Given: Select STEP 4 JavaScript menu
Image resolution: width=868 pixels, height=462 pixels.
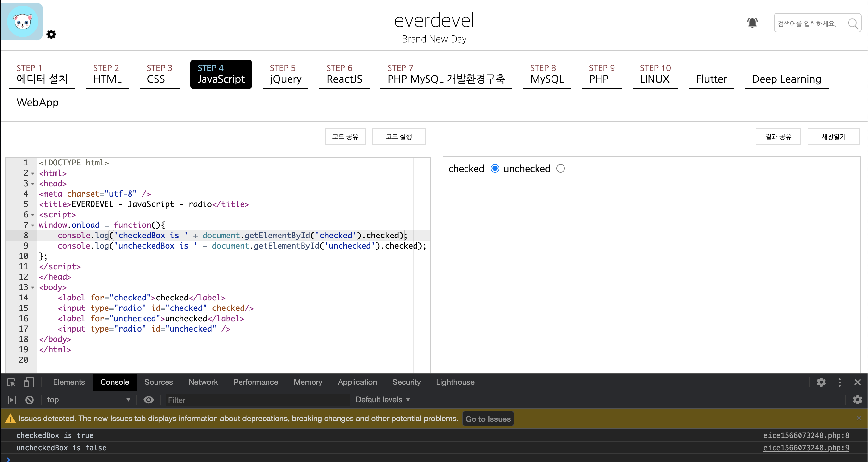Looking at the screenshot, I should point(221,74).
